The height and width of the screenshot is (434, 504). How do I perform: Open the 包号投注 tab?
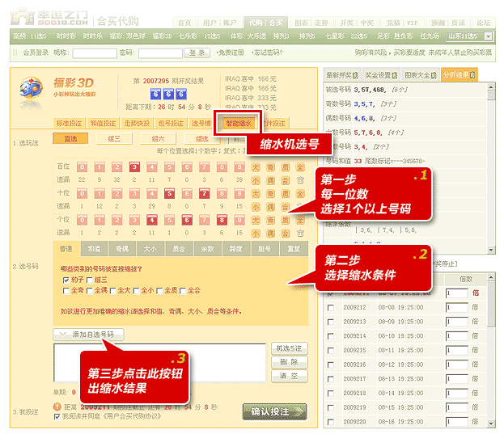coord(171,124)
